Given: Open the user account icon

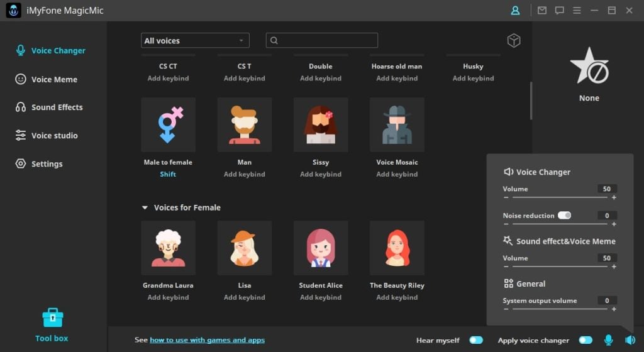Looking at the screenshot, I should click(x=515, y=10).
